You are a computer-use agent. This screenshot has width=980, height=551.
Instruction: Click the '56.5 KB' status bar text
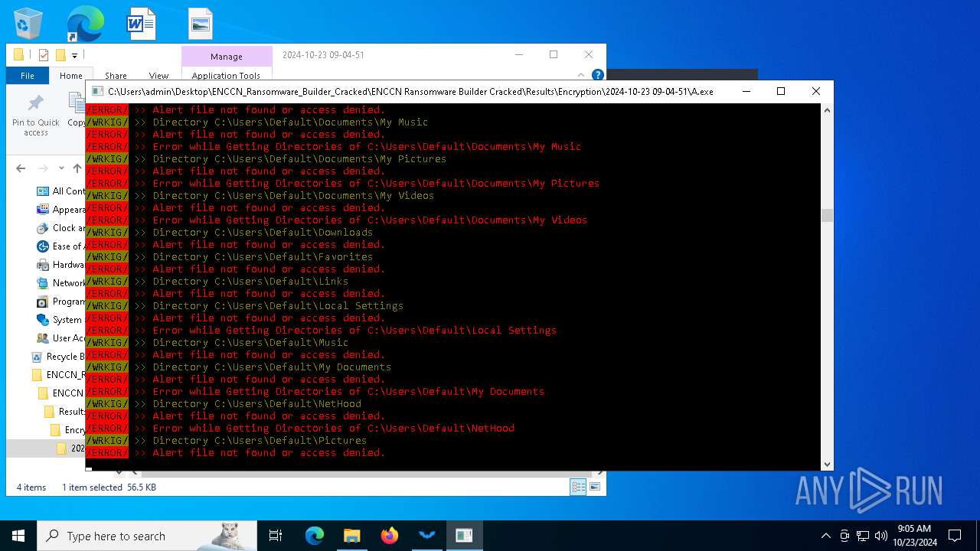coord(142,487)
